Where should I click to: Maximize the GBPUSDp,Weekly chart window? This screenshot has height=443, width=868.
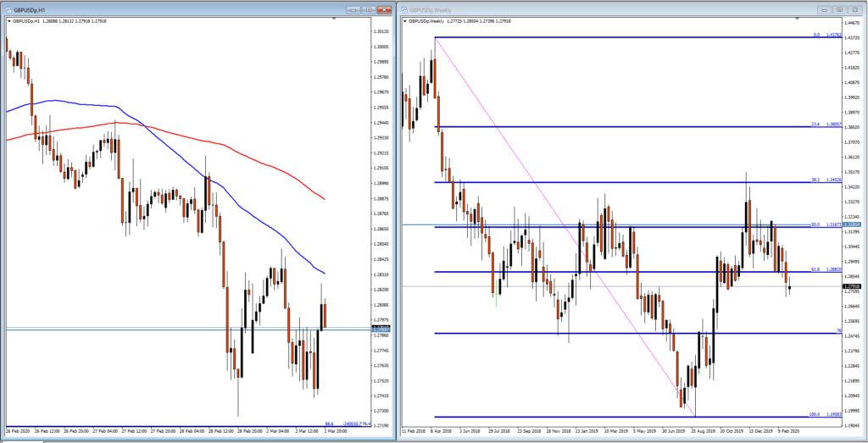point(840,9)
